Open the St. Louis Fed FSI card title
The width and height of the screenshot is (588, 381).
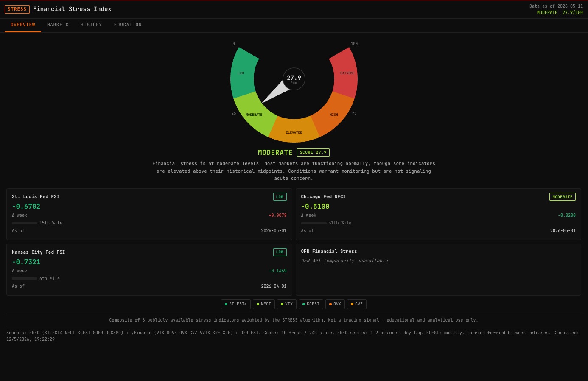(36, 197)
